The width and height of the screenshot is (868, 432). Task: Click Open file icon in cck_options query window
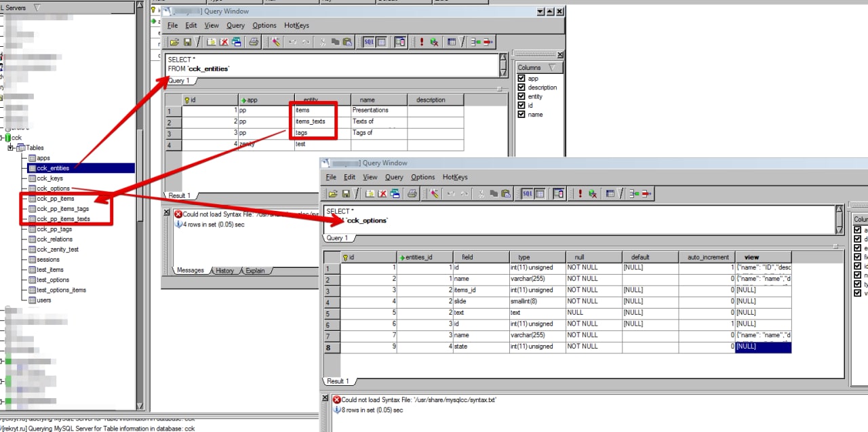point(333,193)
